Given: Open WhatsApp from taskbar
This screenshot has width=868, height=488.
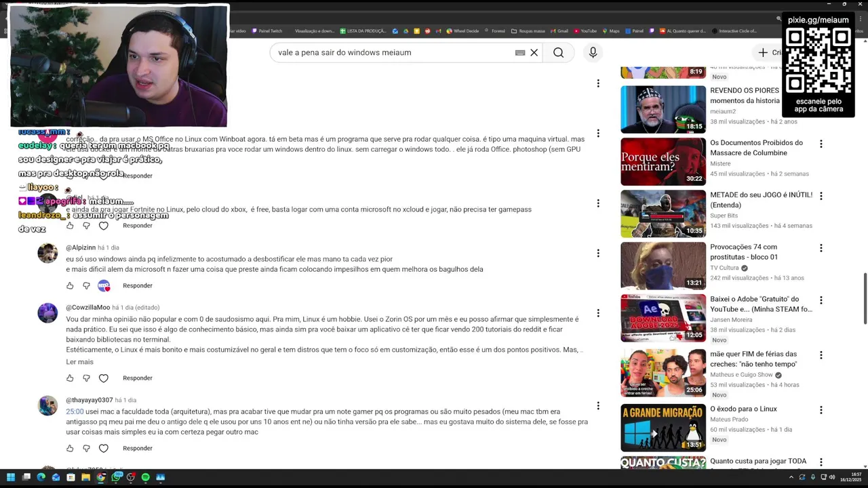Looking at the screenshot, I should [116, 477].
